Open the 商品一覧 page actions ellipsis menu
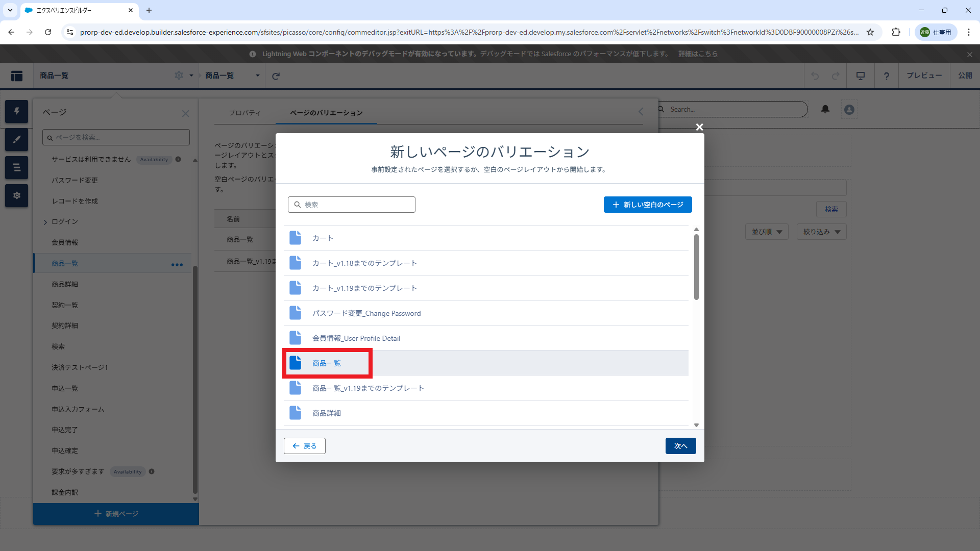 pyautogui.click(x=177, y=264)
